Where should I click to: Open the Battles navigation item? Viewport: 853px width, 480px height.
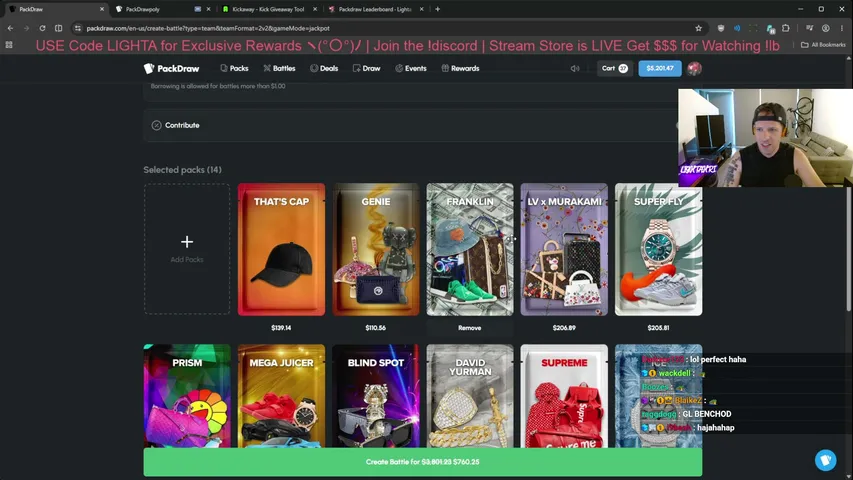pyautogui.click(x=279, y=69)
